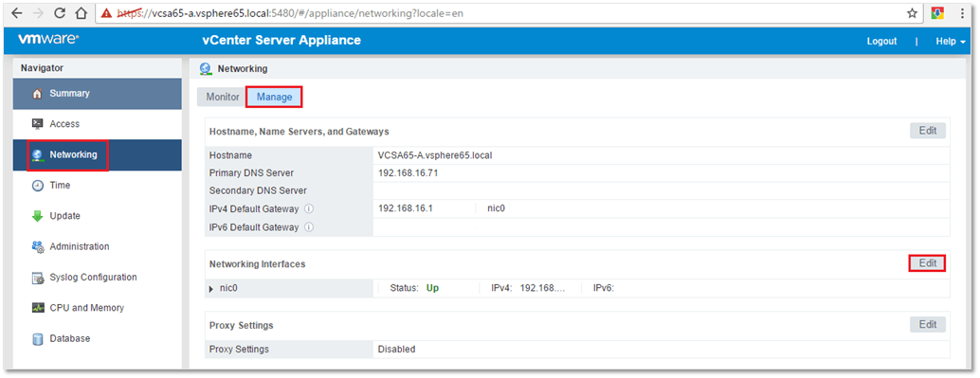The image size is (980, 378).
Task: Open Time settings in Navigator
Action: [x=97, y=186]
